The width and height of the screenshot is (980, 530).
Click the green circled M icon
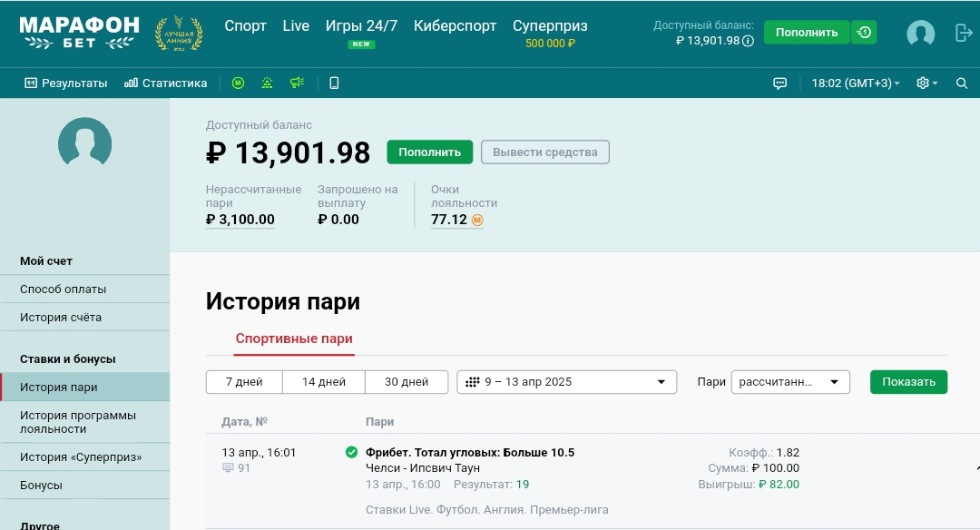(x=238, y=83)
